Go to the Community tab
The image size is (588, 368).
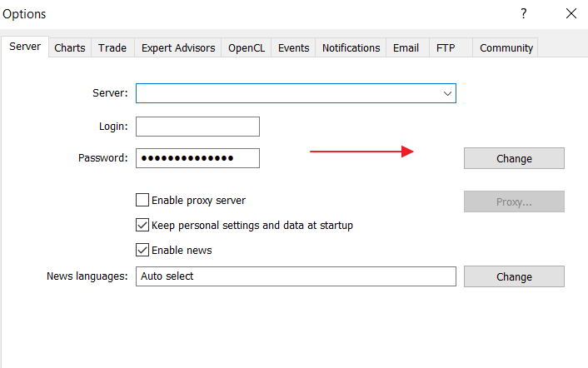click(x=505, y=48)
